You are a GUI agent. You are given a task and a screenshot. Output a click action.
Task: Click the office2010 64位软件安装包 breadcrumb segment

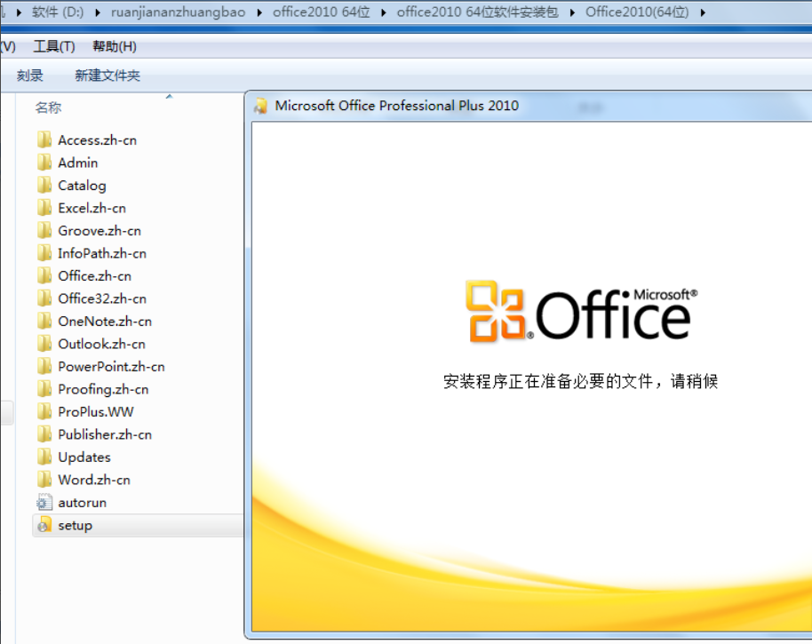[x=477, y=12]
